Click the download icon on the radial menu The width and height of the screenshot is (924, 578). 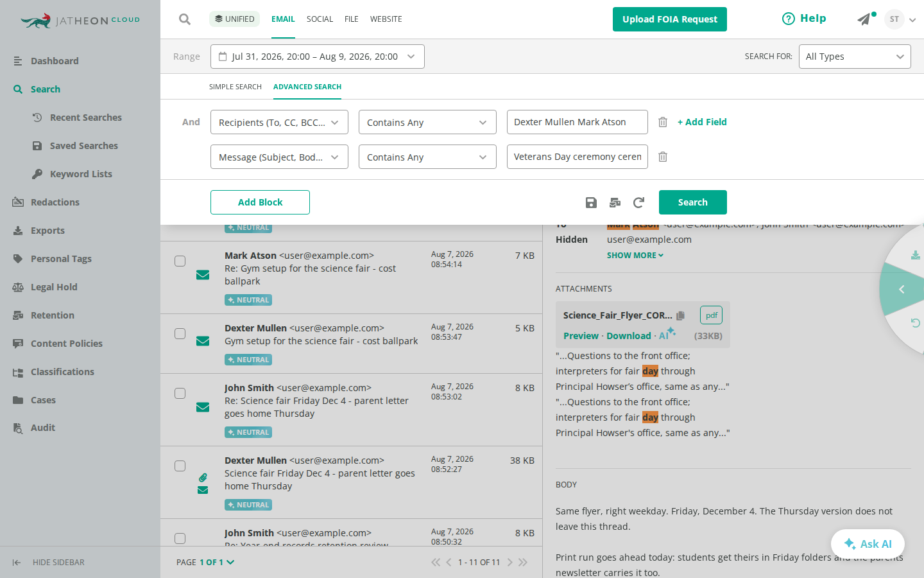[915, 256]
